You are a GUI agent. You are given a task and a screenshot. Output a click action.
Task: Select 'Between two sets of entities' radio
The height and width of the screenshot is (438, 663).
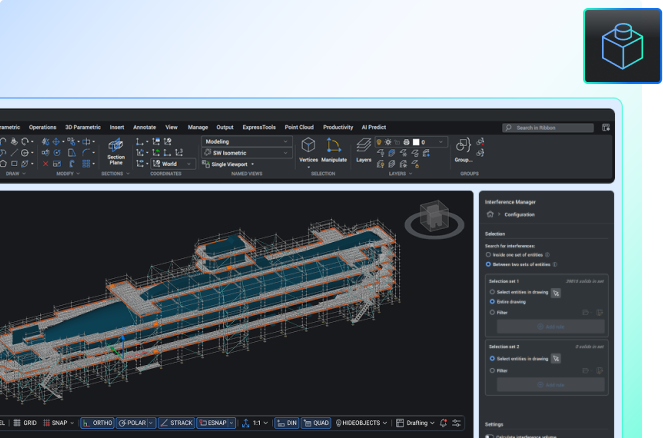[x=488, y=265]
